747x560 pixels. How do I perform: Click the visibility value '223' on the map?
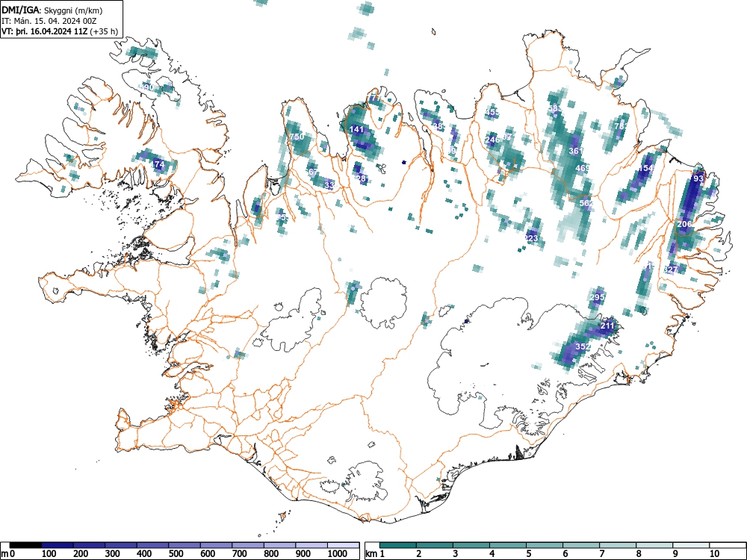[x=530, y=238]
